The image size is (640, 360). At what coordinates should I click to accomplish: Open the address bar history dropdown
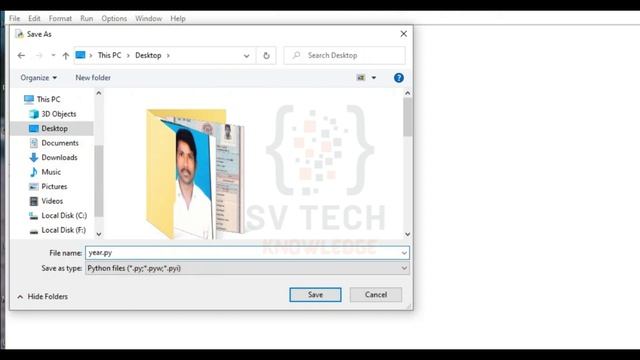tap(246, 56)
